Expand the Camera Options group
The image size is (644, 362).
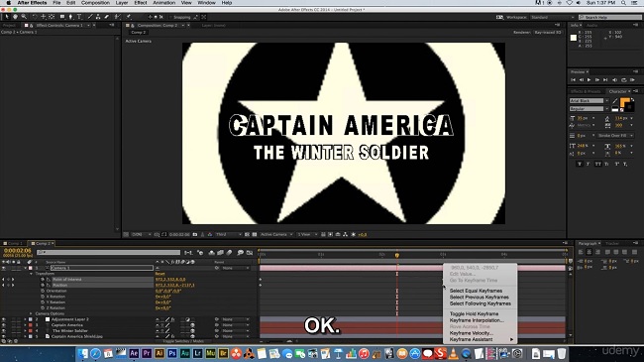pos(32,313)
